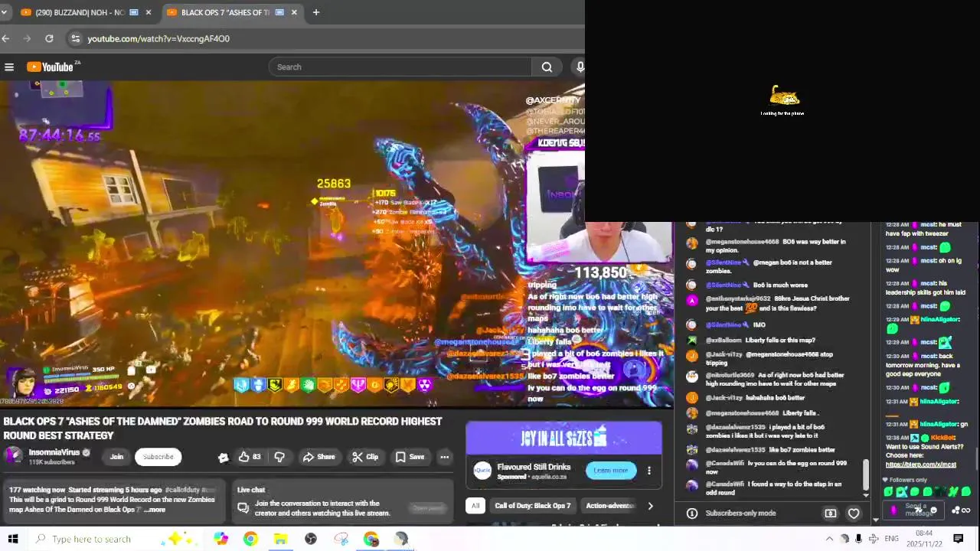Screen dimensions: 980x551
Task: Select the Action-adventure filter chip
Action: (x=609, y=505)
